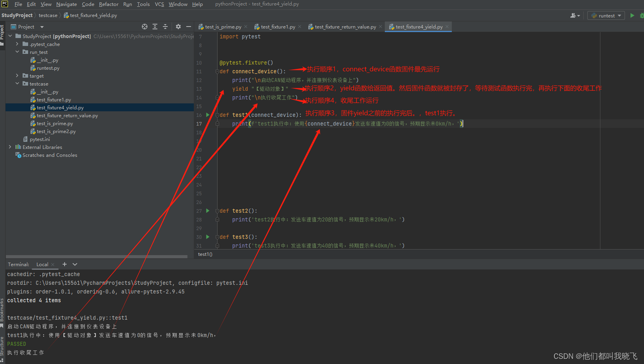Viewport: 644px width, 364px height.
Task: Open the Window menu
Action: point(178,4)
